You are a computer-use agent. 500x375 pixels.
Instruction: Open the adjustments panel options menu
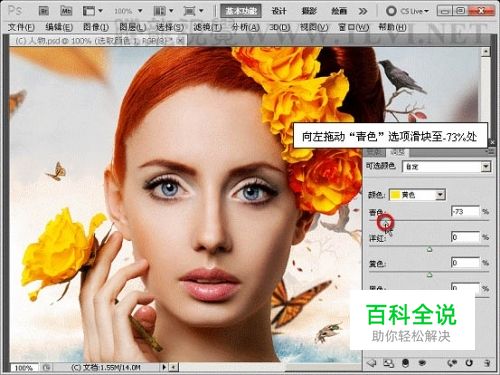click(x=491, y=152)
